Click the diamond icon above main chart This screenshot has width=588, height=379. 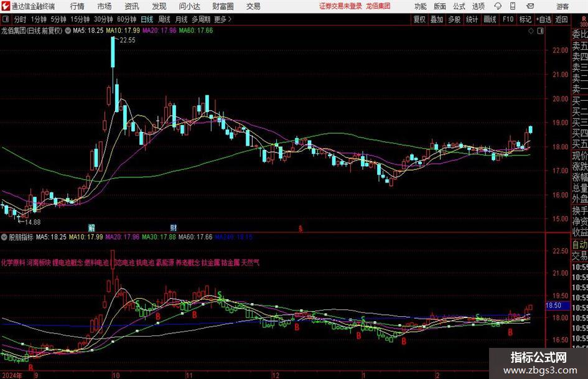click(531, 31)
